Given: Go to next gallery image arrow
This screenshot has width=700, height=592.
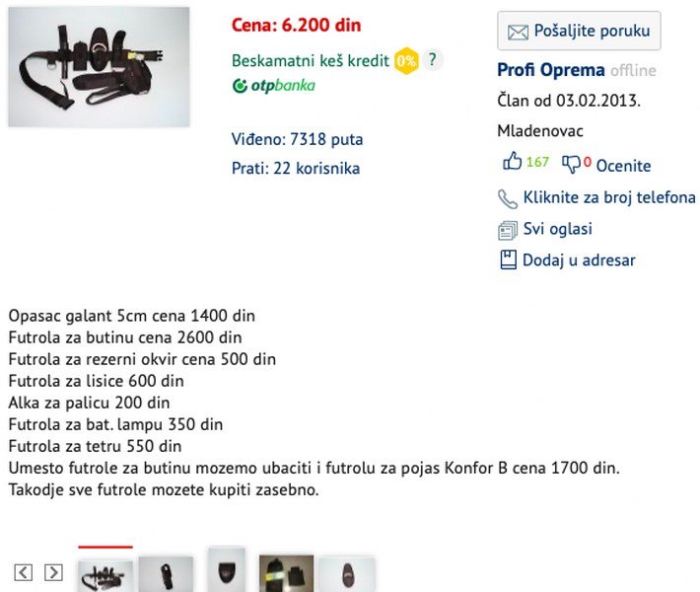Looking at the screenshot, I should [53, 572].
